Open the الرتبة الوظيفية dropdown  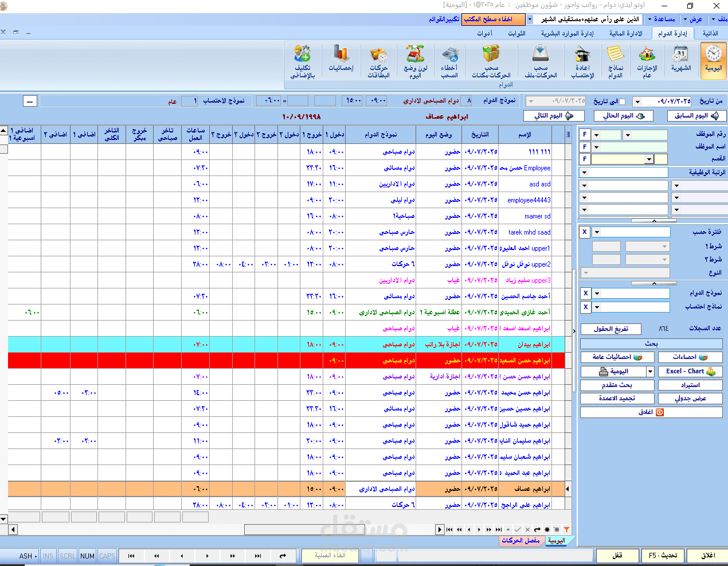[584, 172]
